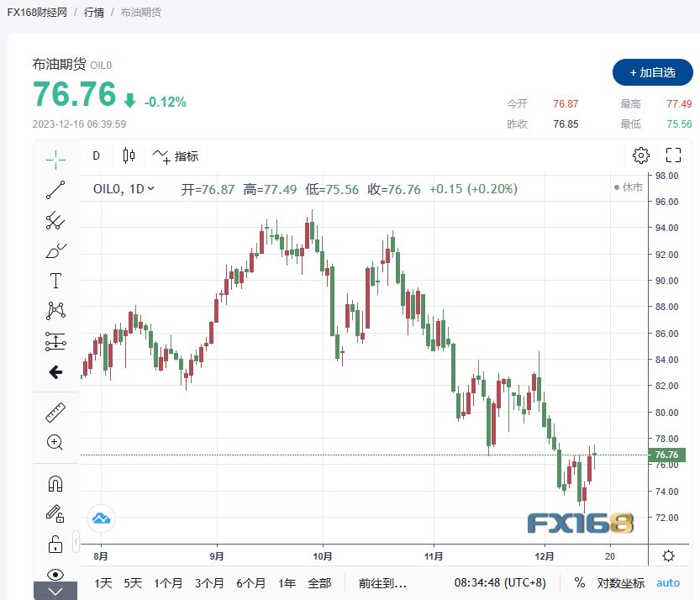
Task: Select the crosshair cursor tool
Action: pyautogui.click(x=55, y=158)
